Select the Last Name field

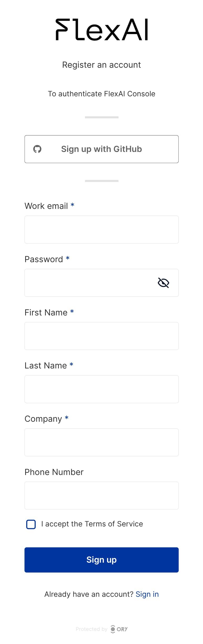point(101,389)
